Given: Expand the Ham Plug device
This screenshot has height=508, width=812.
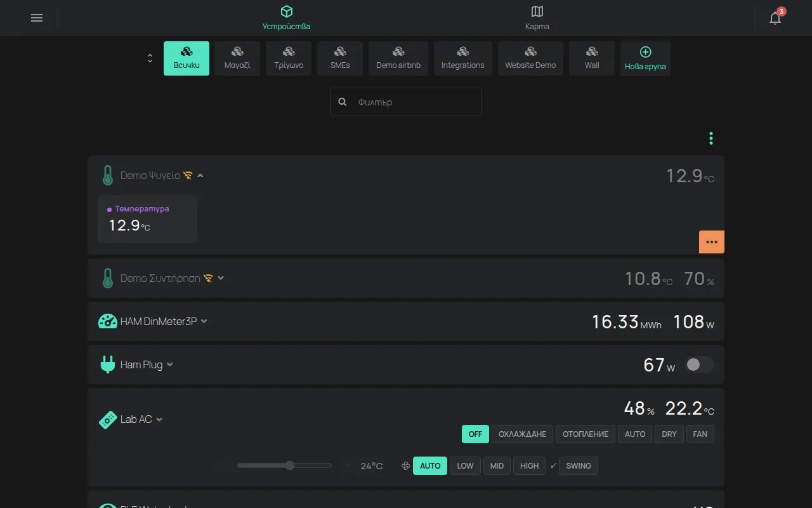Looking at the screenshot, I should (170, 364).
